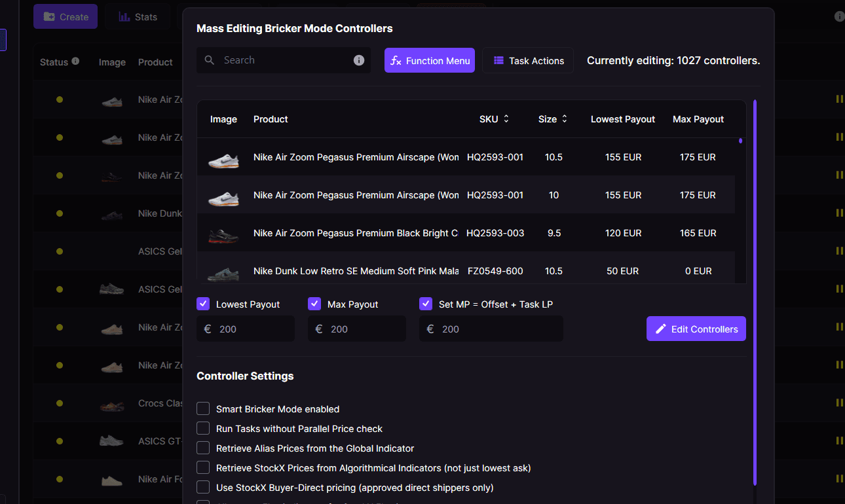
Task: Click the search info icon
Action: coord(359,60)
